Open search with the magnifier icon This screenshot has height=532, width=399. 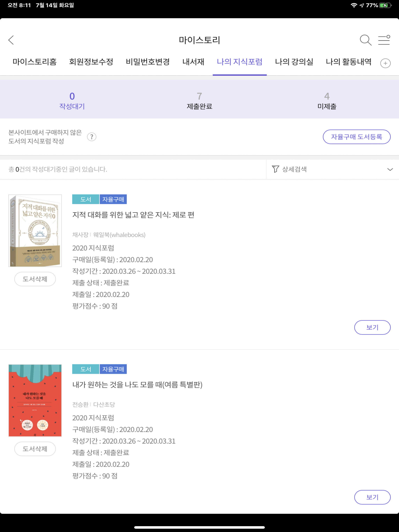click(x=365, y=40)
